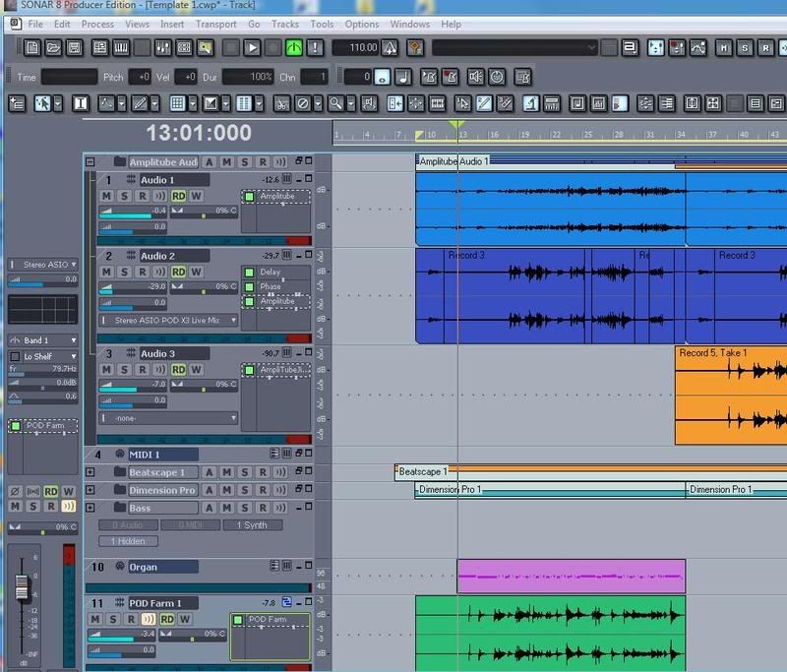Click the Audio 1 volume slider

[x=131, y=212]
